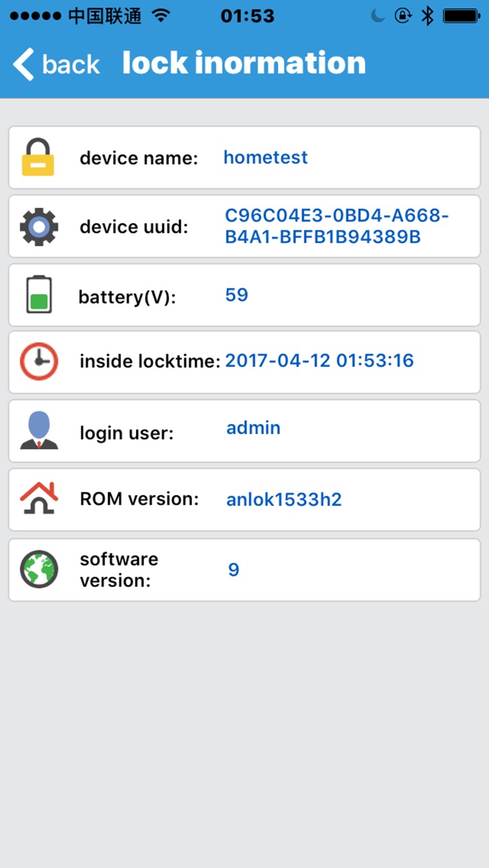Select the software version value 9
Viewport: 489px width, 868px height.
pyautogui.click(x=234, y=570)
